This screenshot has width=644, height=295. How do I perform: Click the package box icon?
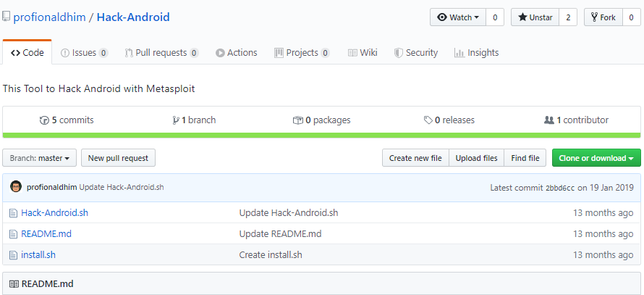(298, 120)
